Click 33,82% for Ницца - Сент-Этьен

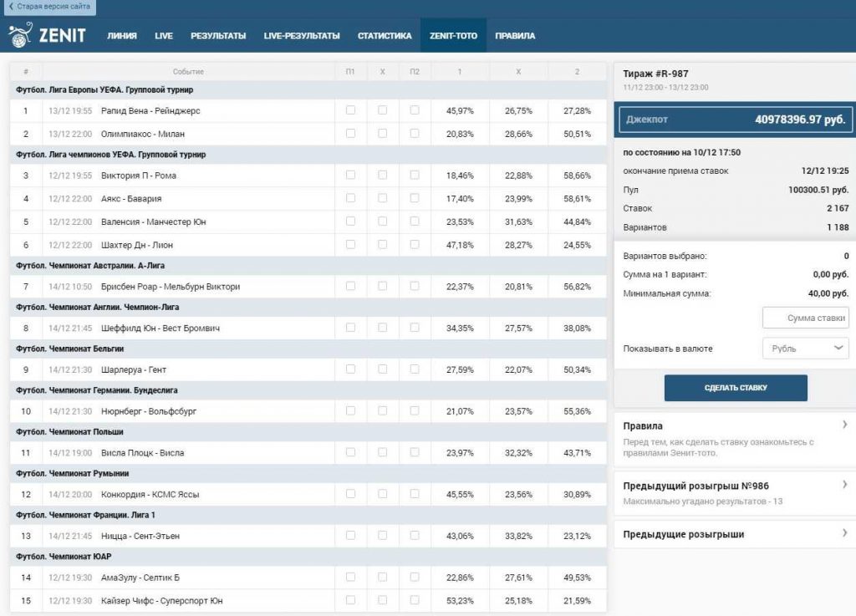518,537
